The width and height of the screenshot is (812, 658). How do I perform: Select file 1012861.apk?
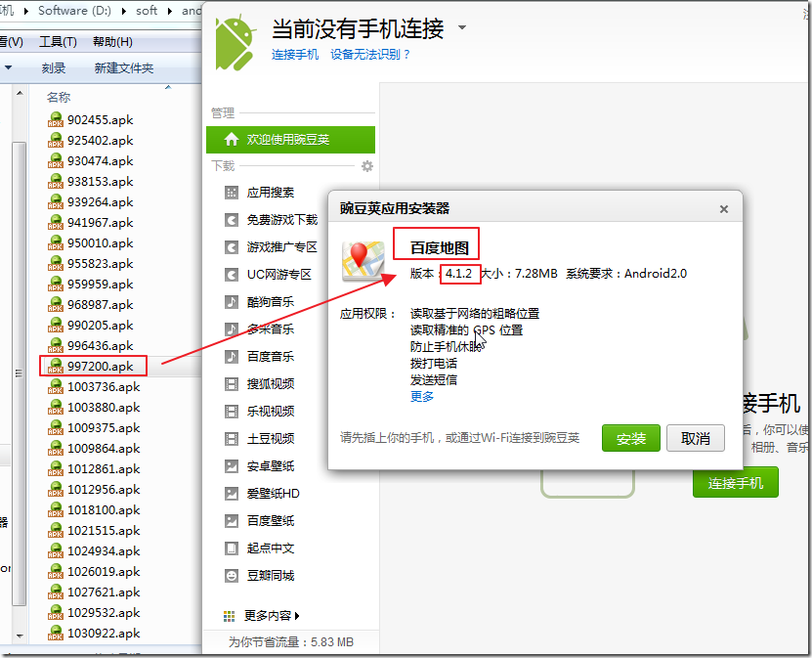pyautogui.click(x=104, y=469)
